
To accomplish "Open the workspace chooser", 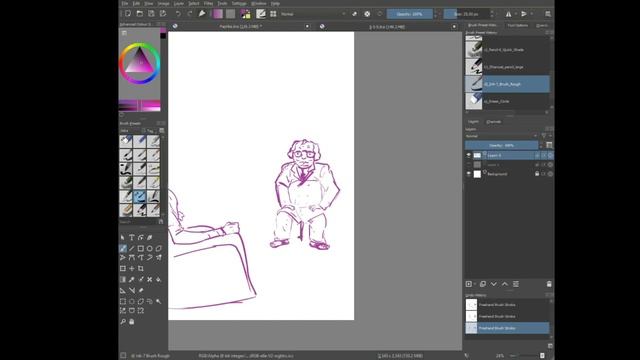I will [x=548, y=14].
